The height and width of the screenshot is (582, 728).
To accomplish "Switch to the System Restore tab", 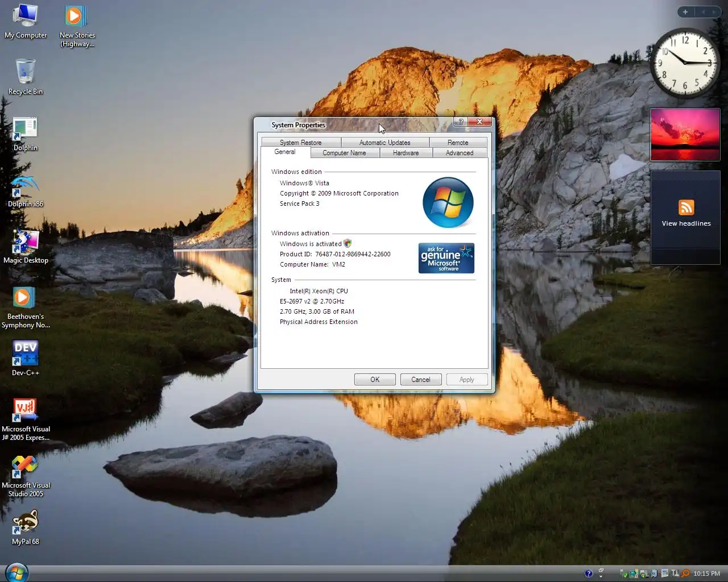I will point(301,143).
